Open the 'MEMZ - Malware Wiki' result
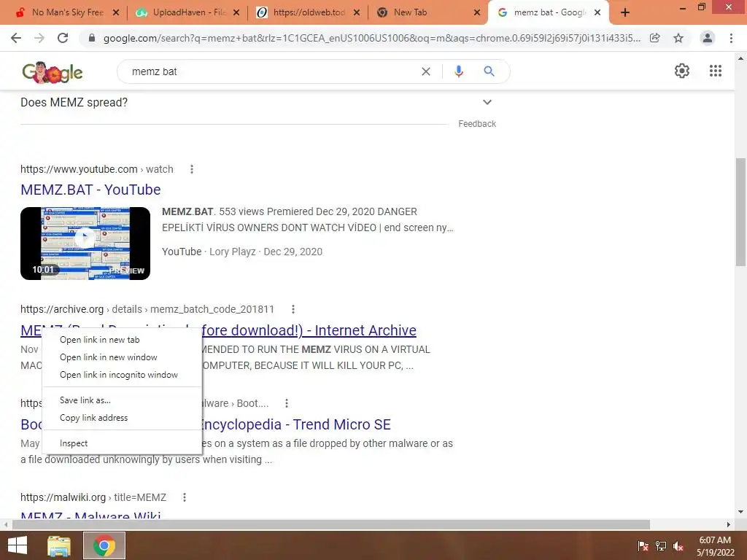Image resolution: width=747 pixels, height=560 pixels. tap(90, 515)
